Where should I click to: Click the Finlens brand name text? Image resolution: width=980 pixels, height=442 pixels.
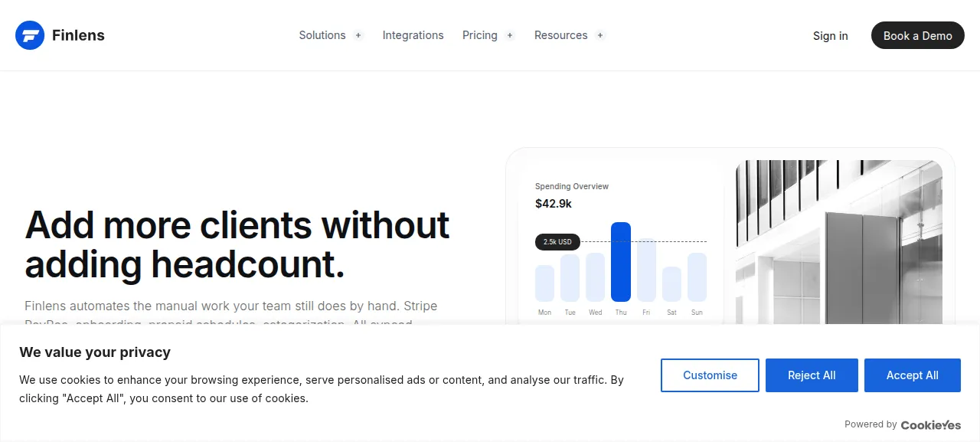coord(78,35)
